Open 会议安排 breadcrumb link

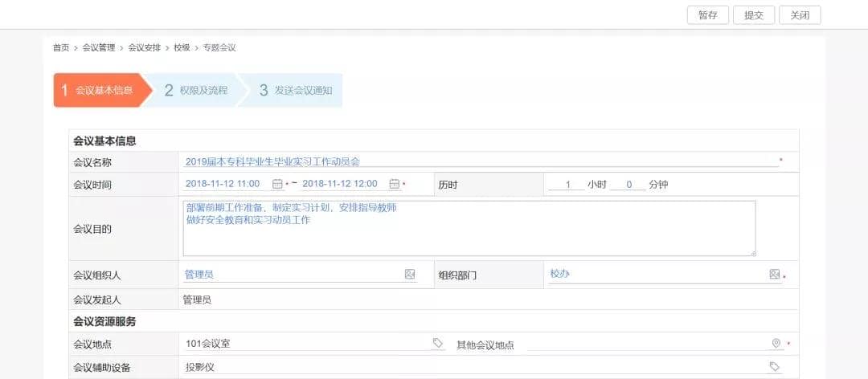[145, 48]
